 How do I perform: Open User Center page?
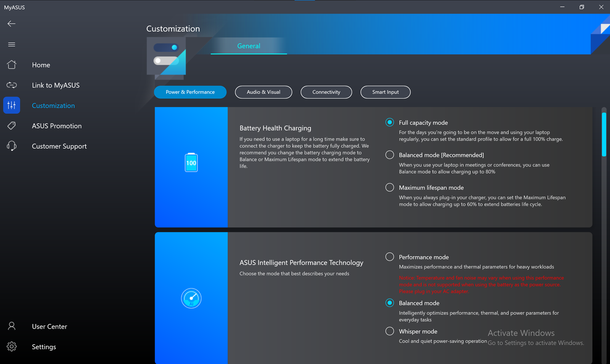(x=50, y=327)
